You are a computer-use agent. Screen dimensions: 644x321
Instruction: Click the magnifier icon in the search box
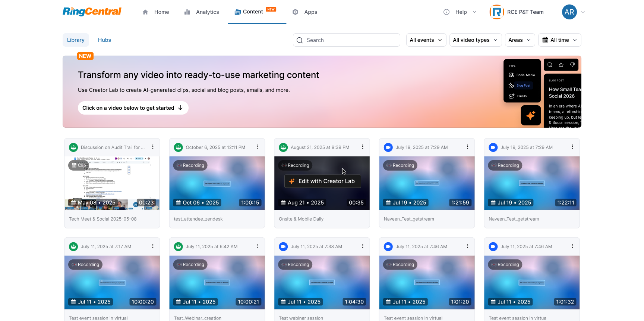click(x=300, y=40)
